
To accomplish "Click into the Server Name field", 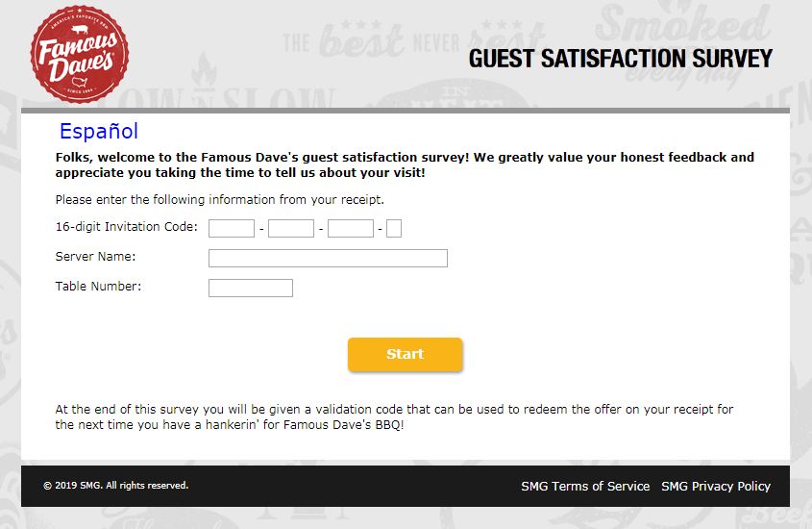I will tap(328, 258).
